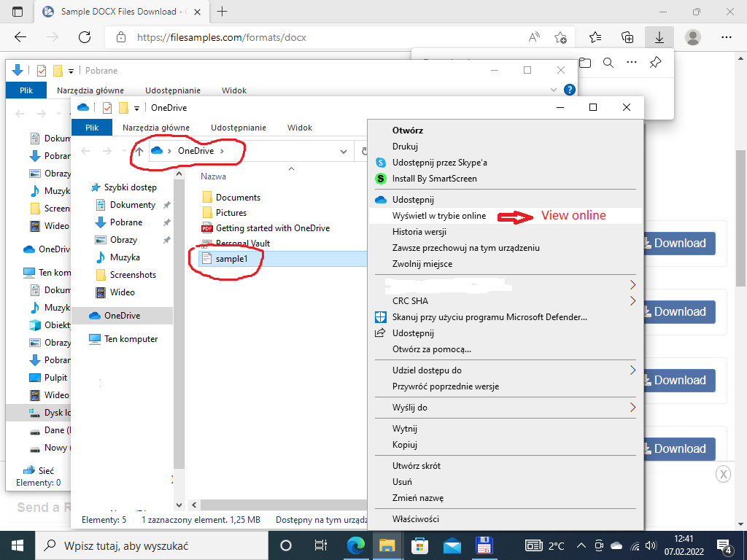Open Plik tab in OneDrive window

coord(92,128)
